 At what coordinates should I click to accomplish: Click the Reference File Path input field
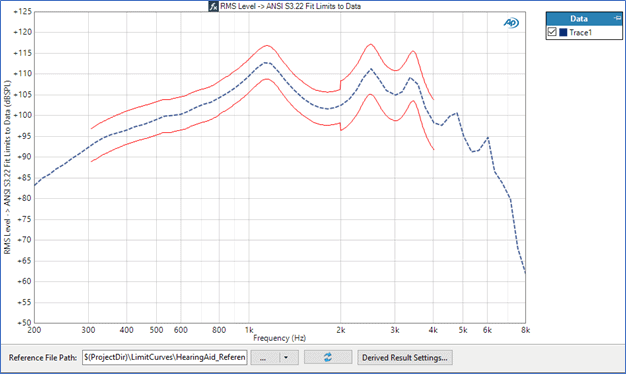[x=165, y=357]
